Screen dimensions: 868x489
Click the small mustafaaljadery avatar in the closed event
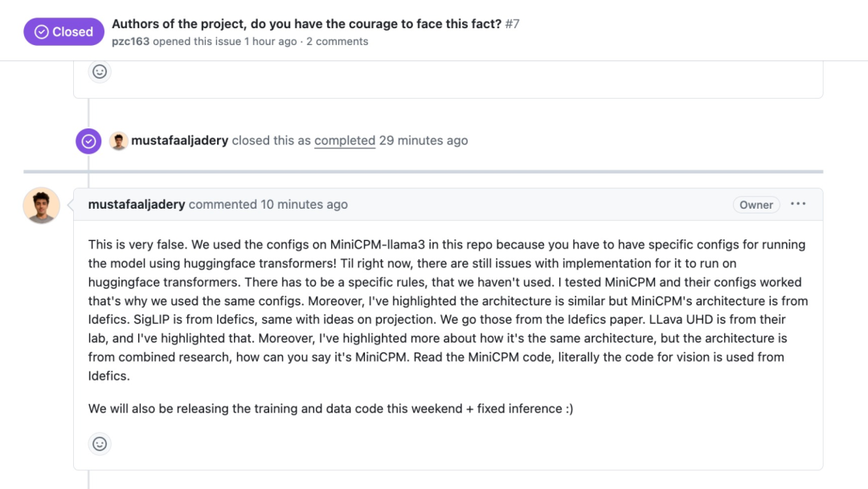click(x=119, y=141)
